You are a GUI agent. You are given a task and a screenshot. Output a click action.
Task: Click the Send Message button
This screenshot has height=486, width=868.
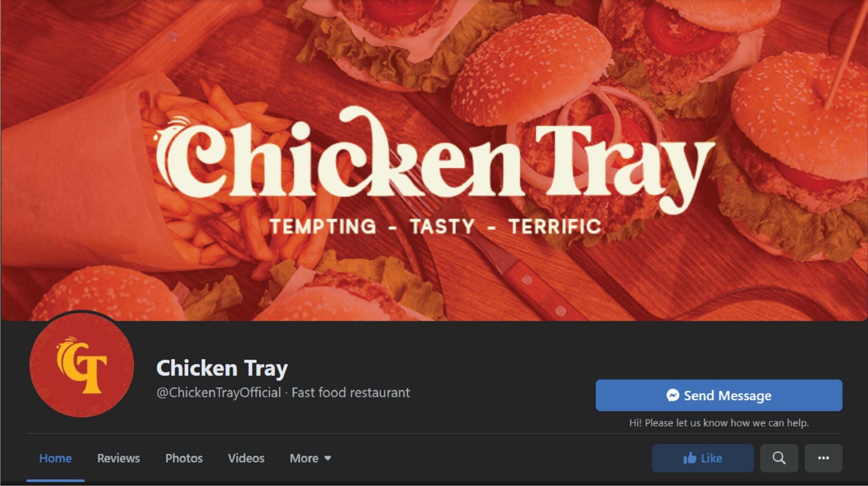tap(719, 395)
